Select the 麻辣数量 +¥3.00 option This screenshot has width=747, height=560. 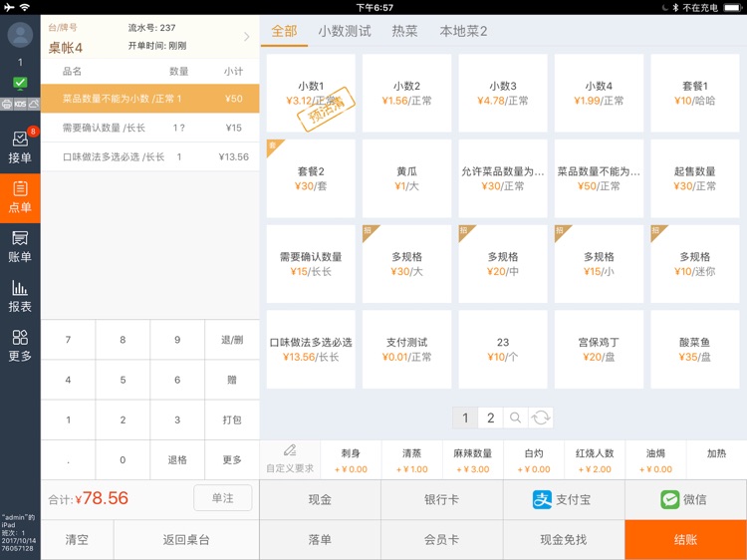(473, 460)
